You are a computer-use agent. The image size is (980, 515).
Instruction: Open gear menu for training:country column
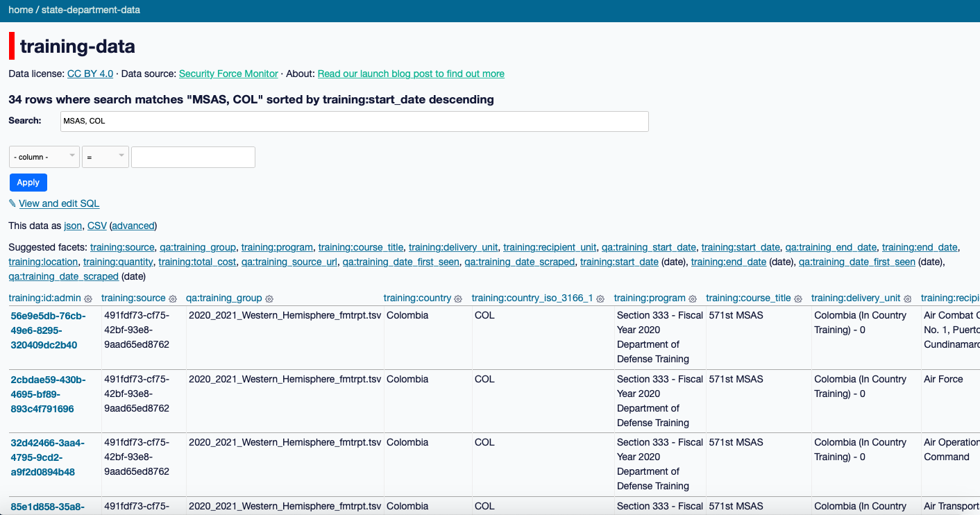point(458,299)
